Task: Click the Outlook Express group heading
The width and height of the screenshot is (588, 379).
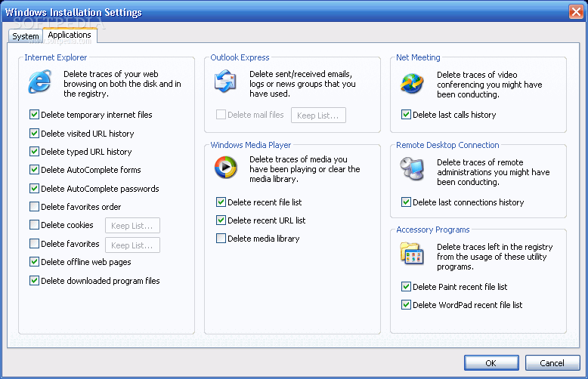Action: (x=240, y=57)
